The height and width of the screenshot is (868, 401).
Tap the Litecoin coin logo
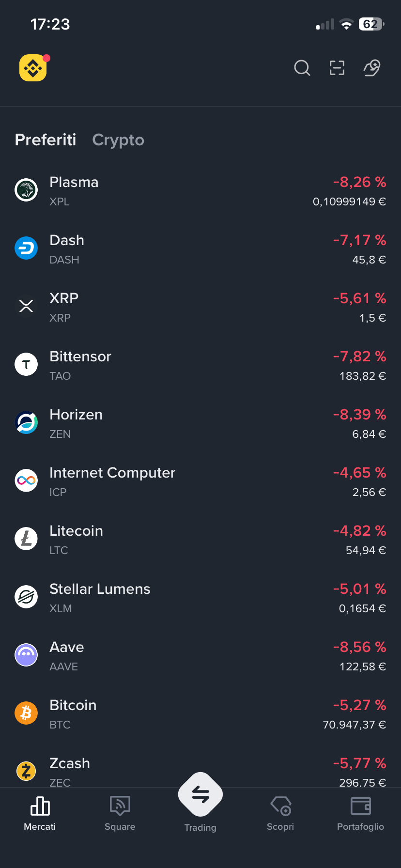click(x=26, y=539)
